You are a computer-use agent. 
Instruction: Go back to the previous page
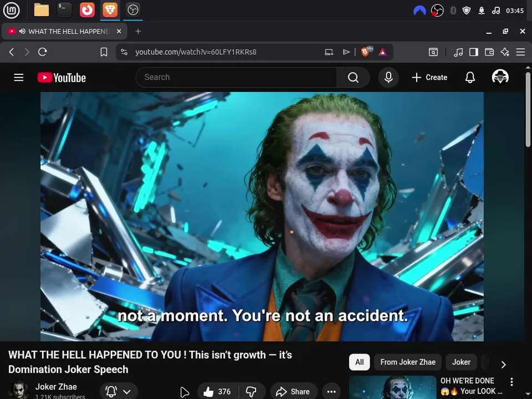click(x=12, y=52)
